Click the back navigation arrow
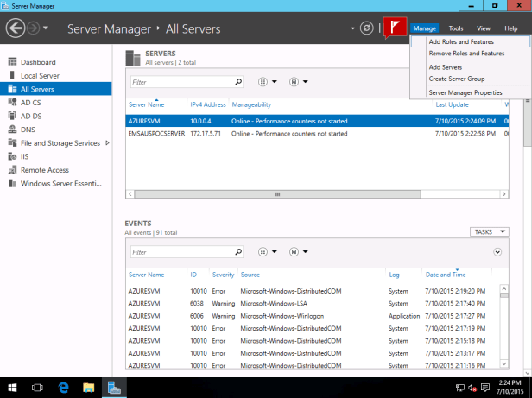The height and width of the screenshot is (398, 532). (15, 28)
